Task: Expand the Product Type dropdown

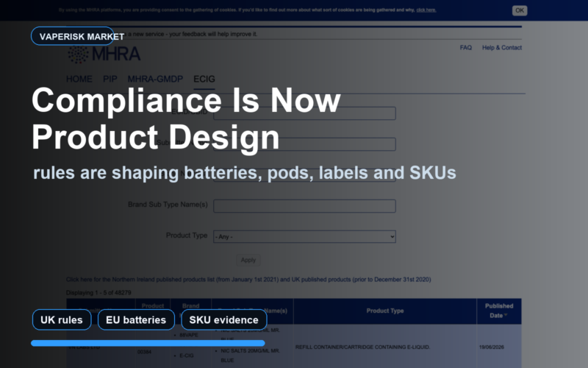Action: click(304, 236)
